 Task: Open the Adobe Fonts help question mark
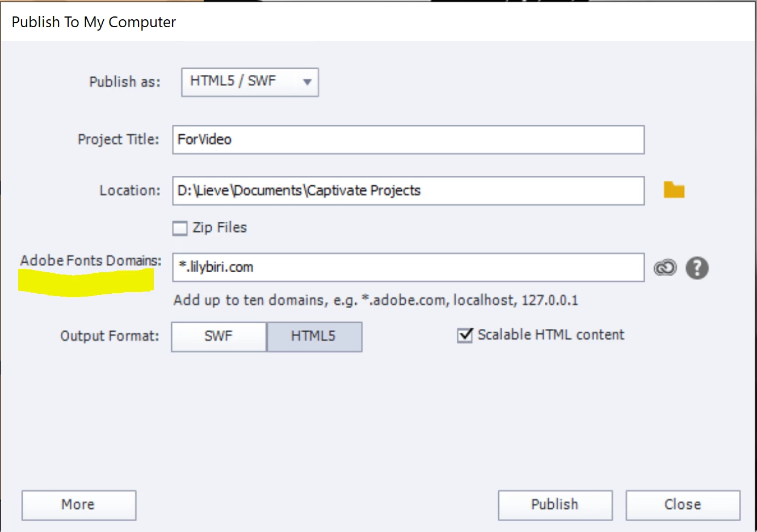pos(697,268)
